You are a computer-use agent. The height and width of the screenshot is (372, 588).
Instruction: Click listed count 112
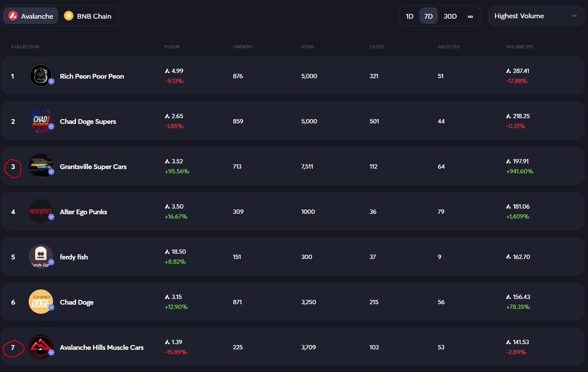tap(373, 167)
